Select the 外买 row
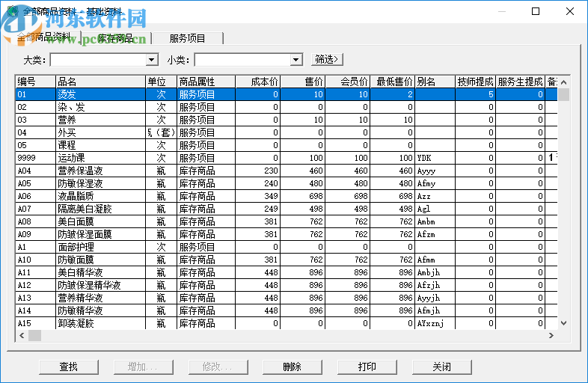The image size is (588, 383). [287, 133]
